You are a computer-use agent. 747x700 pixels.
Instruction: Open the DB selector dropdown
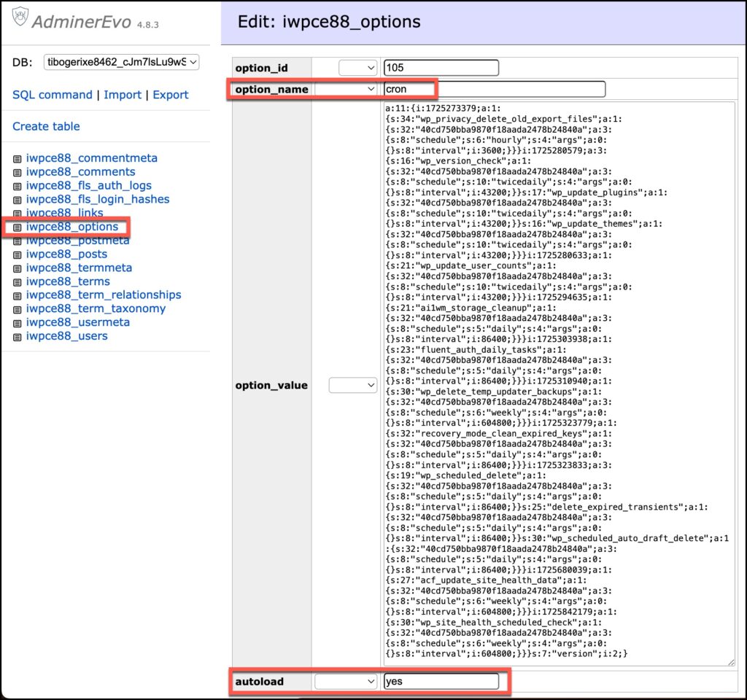pos(120,62)
